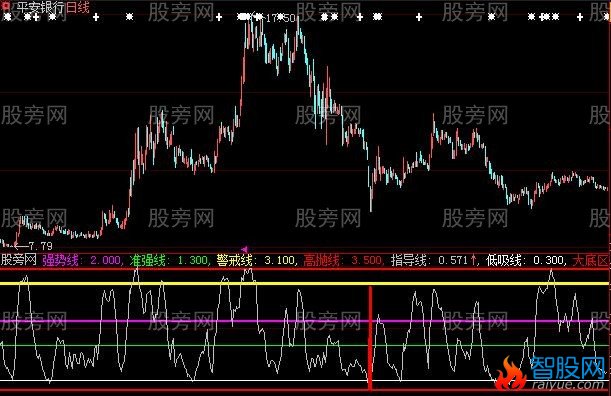The image size is (611, 396).
Task: Select the 低吸线 value label
Action: coord(526,260)
